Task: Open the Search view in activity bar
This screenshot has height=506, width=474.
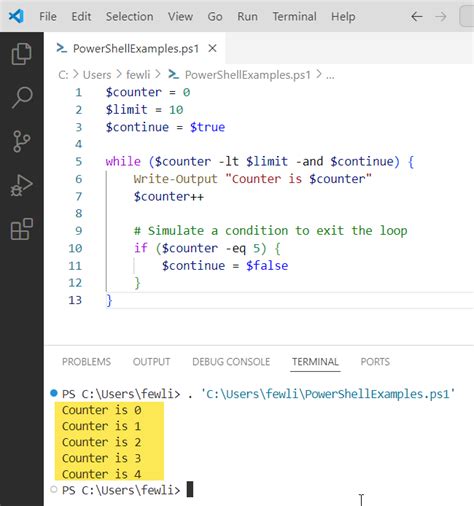Action: coord(22,97)
